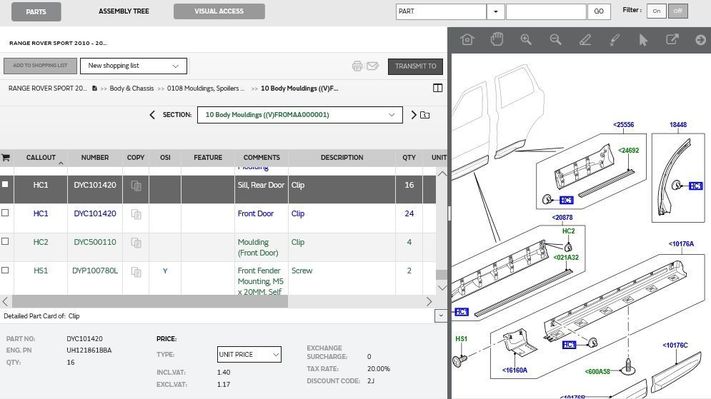Select the pan hand tool
The height and width of the screenshot is (399, 711).
[x=497, y=40]
